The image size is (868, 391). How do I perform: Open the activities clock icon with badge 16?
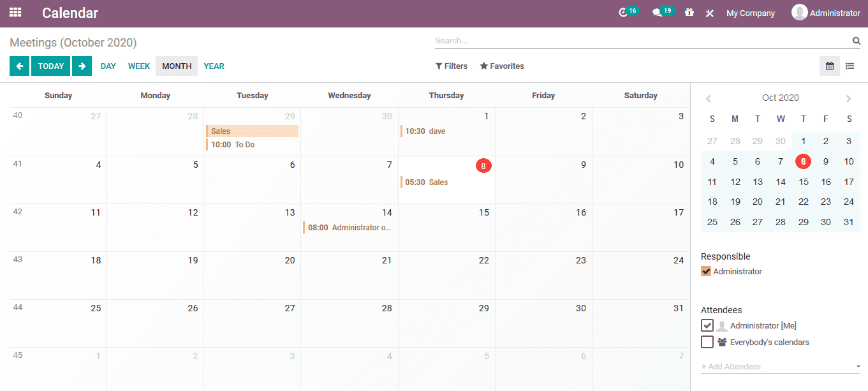(x=624, y=13)
